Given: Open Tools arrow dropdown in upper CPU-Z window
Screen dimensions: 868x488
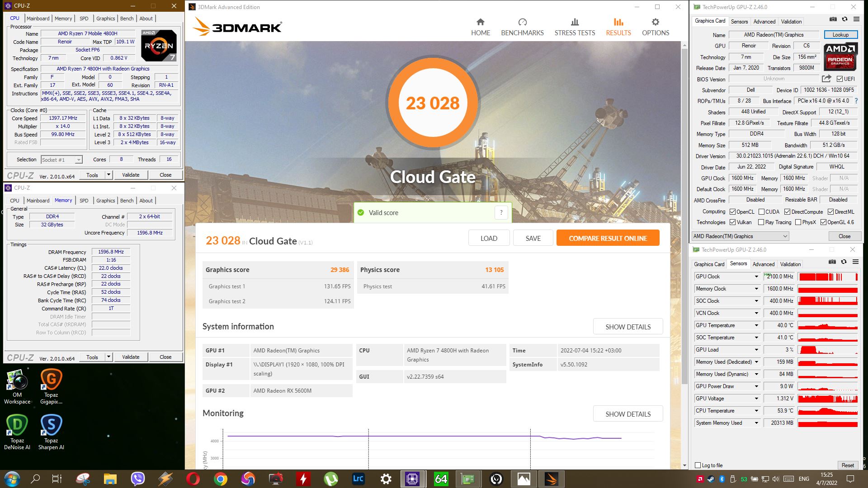Looking at the screenshot, I should pyautogui.click(x=108, y=175).
